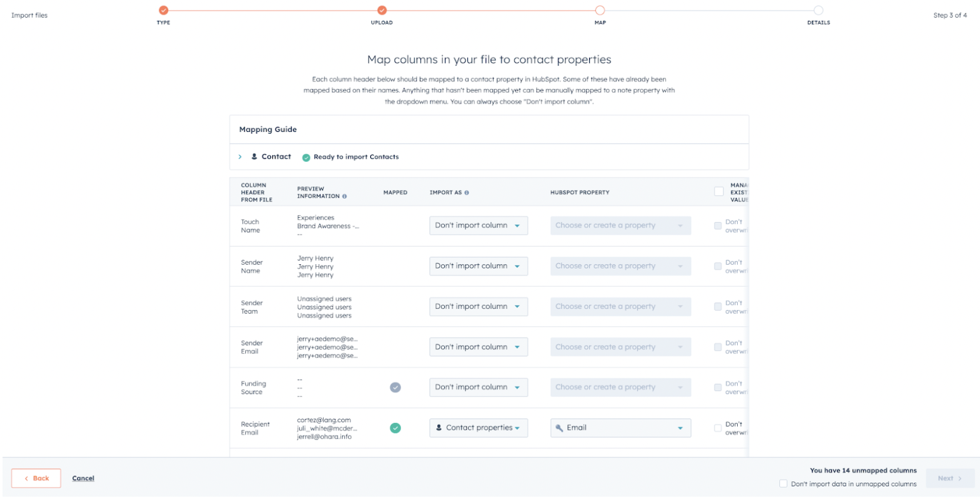Click the green Ready to import Contacts icon

pos(306,158)
